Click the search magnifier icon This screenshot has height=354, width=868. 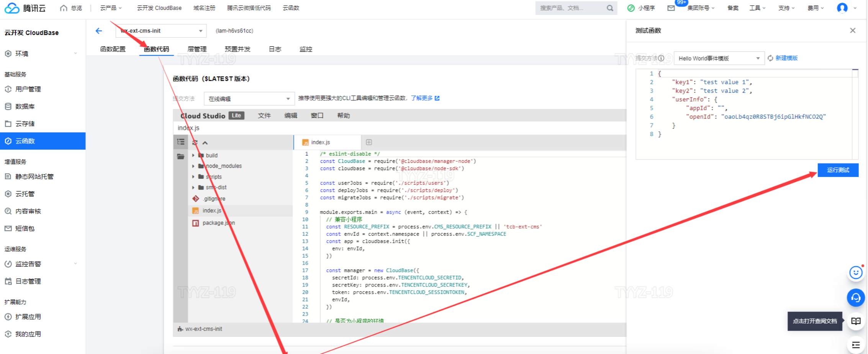coord(610,8)
